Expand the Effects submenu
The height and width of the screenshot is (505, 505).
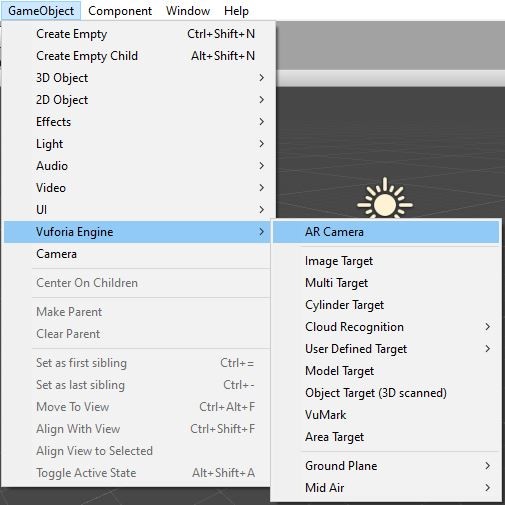pyautogui.click(x=137, y=122)
